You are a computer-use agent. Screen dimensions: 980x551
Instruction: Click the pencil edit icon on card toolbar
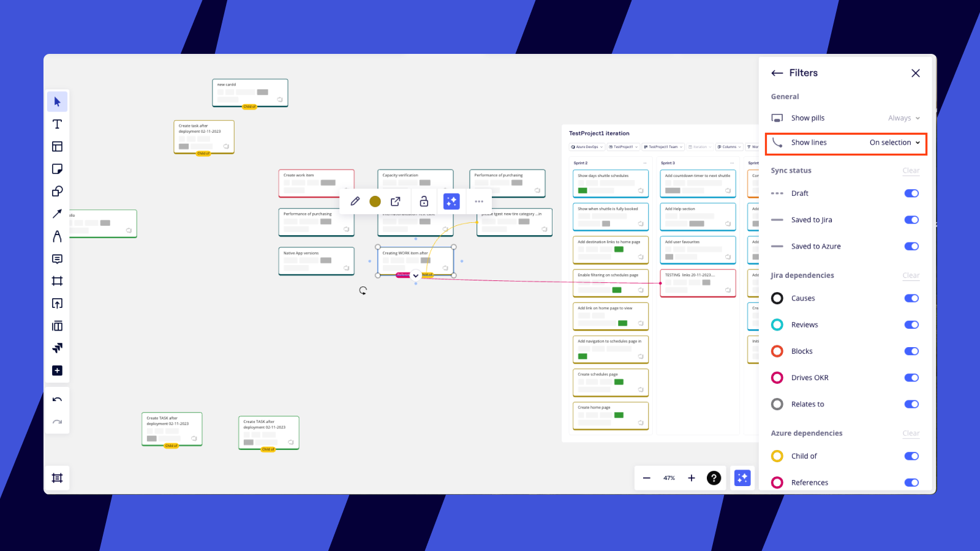click(x=355, y=201)
